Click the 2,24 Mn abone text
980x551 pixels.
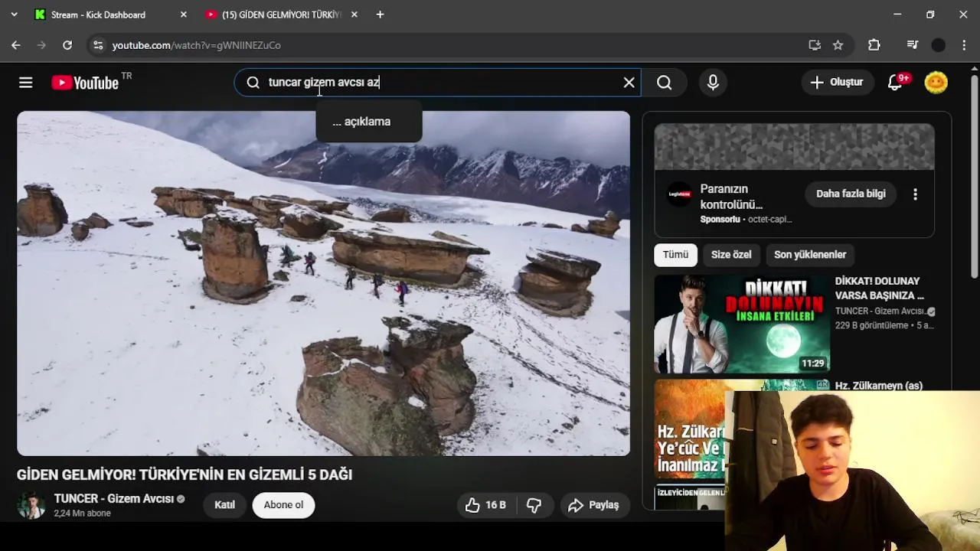[x=83, y=514]
